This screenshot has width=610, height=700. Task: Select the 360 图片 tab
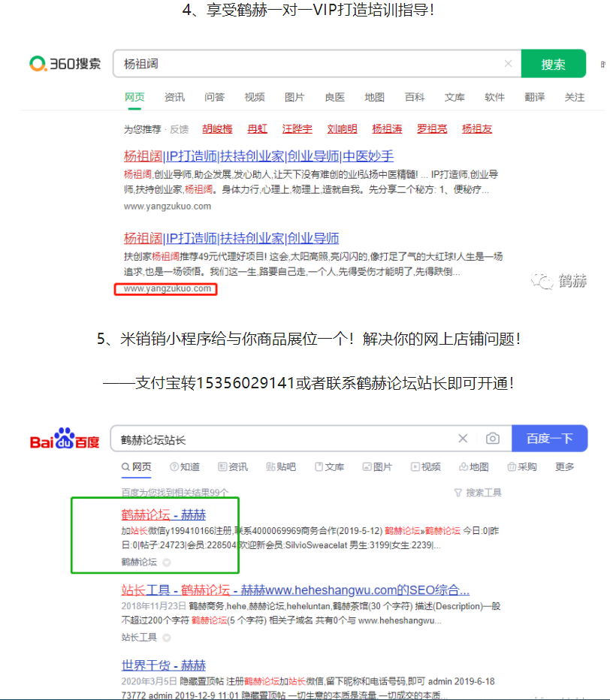tap(294, 97)
